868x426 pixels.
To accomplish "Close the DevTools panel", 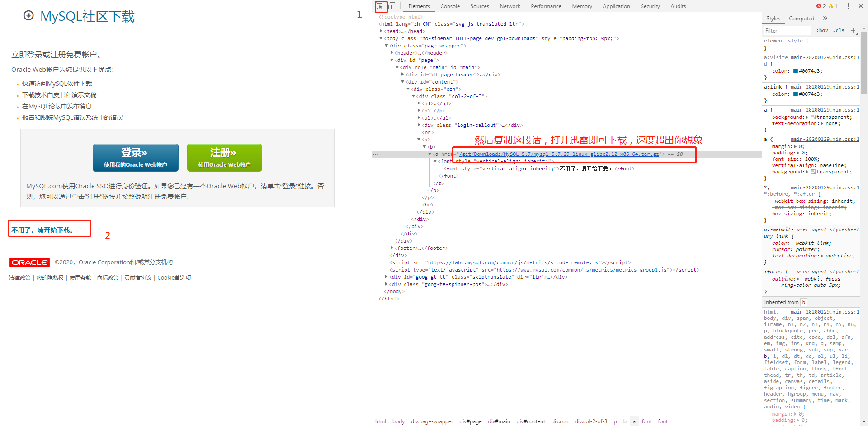I will point(860,6).
